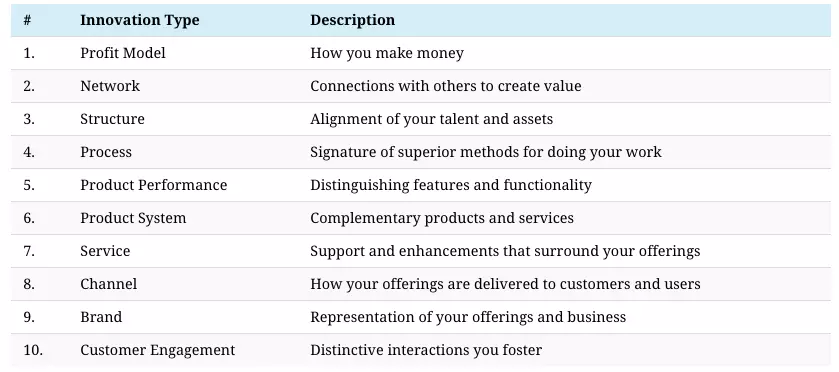839x372 pixels.
Task: Click the Service innovation type
Action: (x=105, y=251)
